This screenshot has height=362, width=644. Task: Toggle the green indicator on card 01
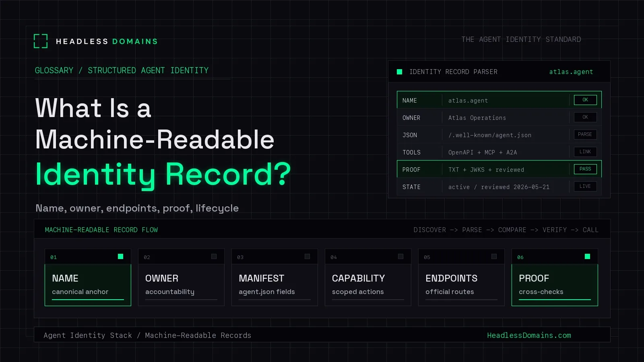click(x=120, y=256)
